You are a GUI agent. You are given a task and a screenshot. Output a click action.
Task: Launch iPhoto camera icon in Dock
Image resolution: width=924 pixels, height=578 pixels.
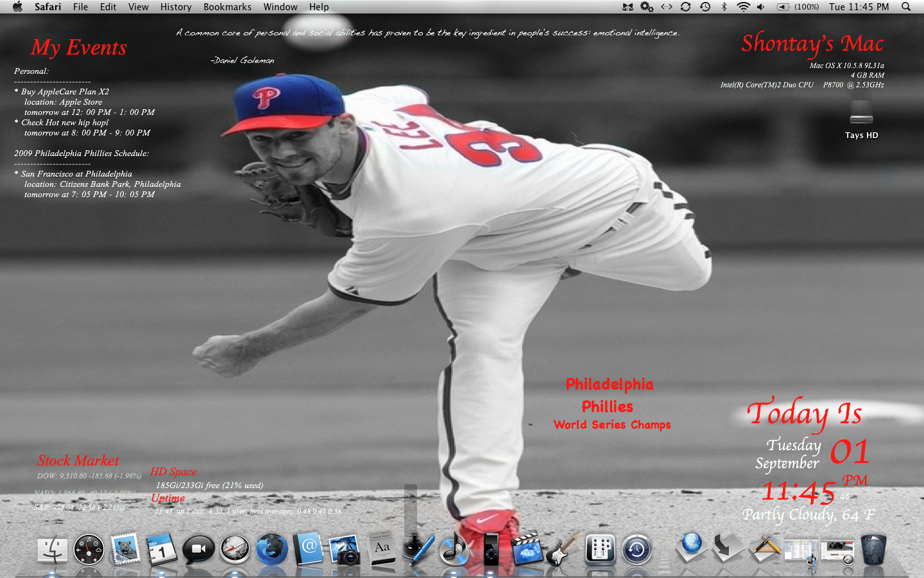[x=345, y=550]
